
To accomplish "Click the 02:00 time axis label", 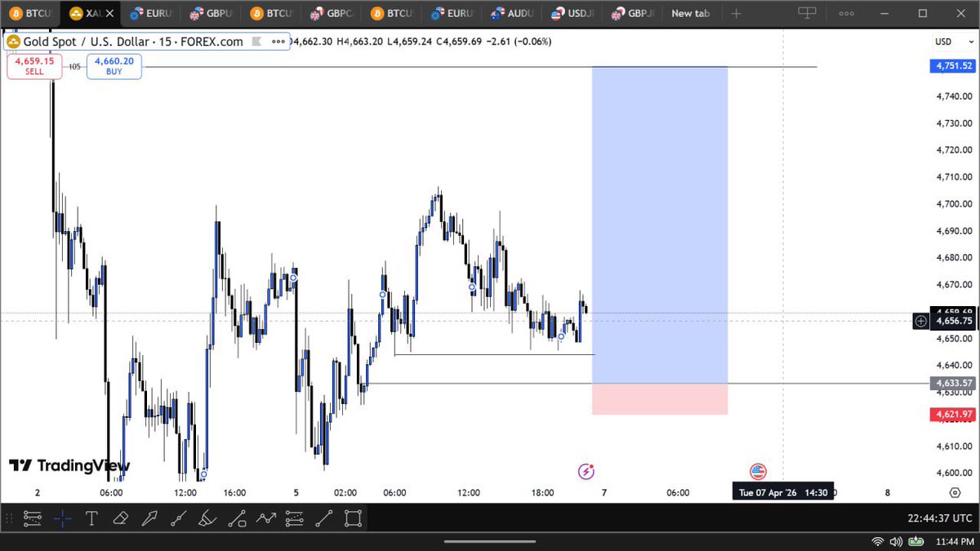I will click(x=345, y=493).
